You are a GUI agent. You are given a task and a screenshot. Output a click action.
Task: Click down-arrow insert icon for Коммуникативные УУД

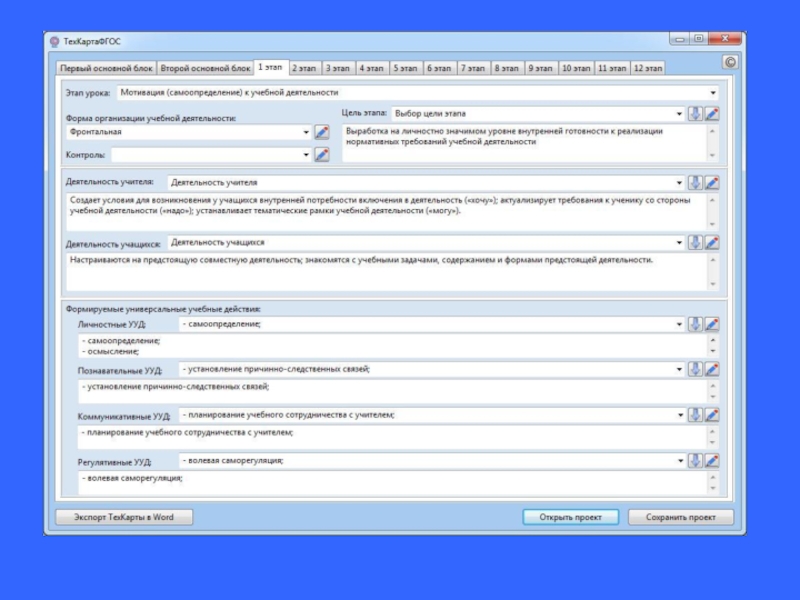point(695,415)
